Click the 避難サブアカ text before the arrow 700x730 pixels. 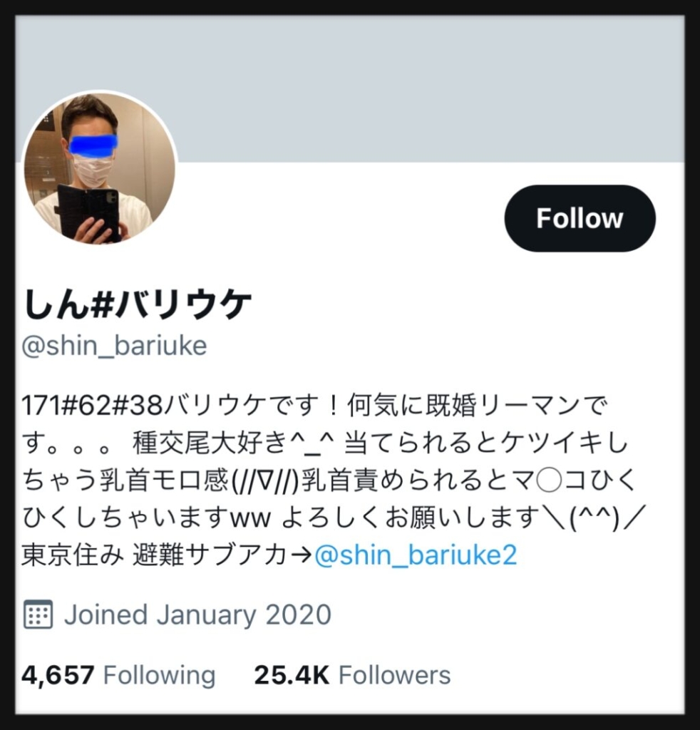(x=210, y=555)
